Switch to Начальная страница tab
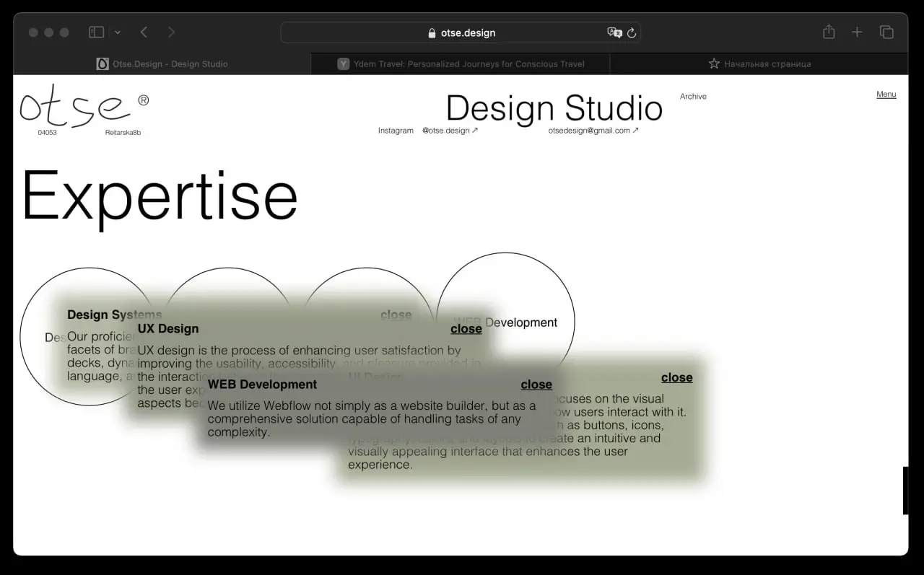Viewport: 924px width, 575px height. 759,63
